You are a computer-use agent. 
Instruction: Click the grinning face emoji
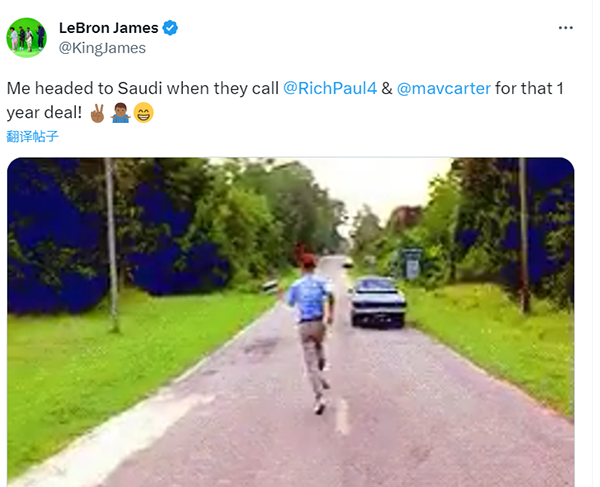pyautogui.click(x=143, y=113)
